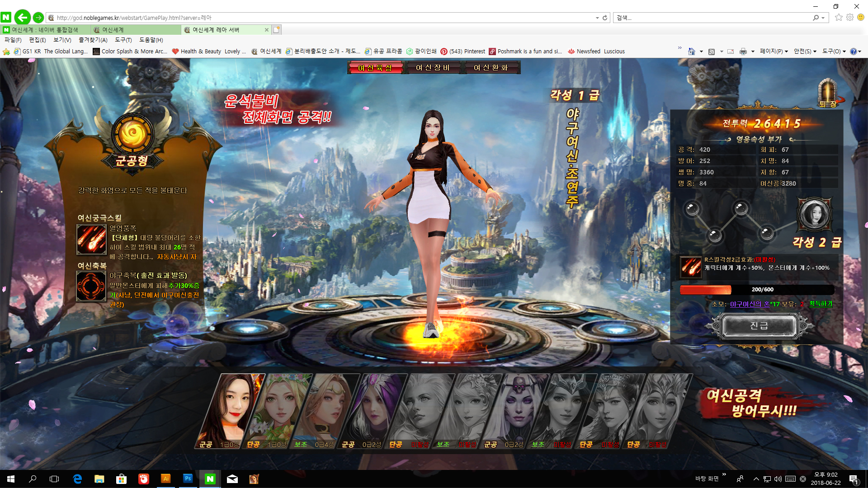Screen dimensions: 868x488
Task: Click the printer icon in command bar
Action: (743, 52)
